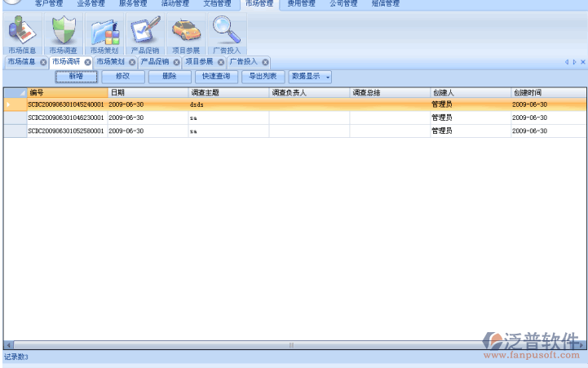
Task: Sort by the 创建人 column header
Action: click(x=471, y=93)
